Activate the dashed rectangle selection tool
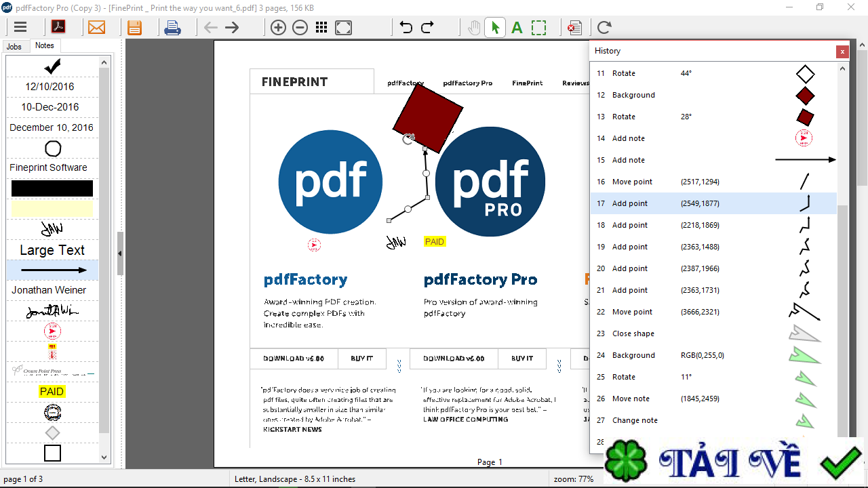The width and height of the screenshot is (868, 488). pyautogui.click(x=538, y=28)
